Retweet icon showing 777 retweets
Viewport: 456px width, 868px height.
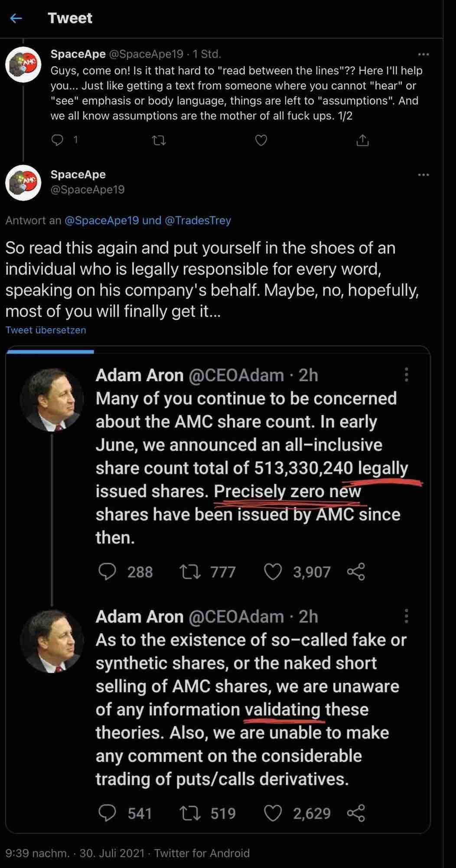click(190, 571)
